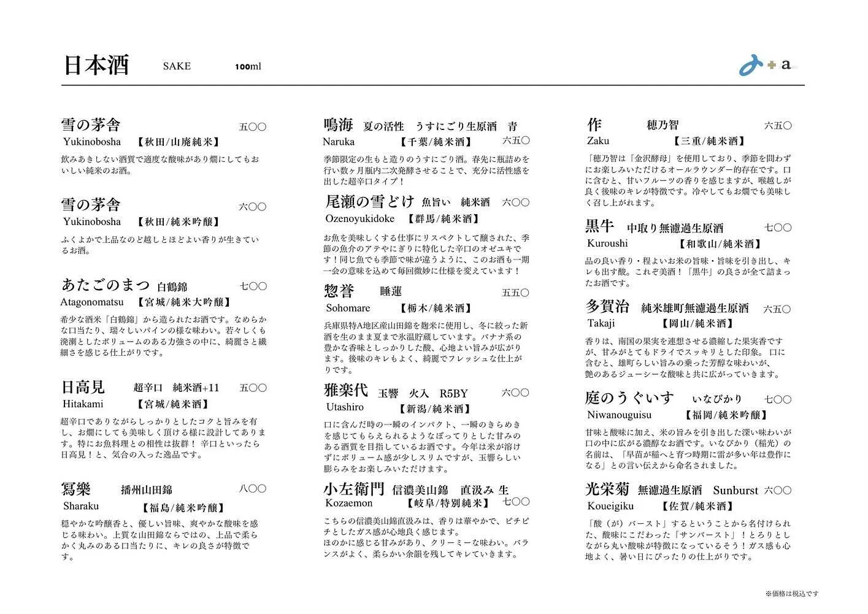The image size is (868, 614).
Task: Click the 【群馬/純米酒】 label
Action: coord(443,218)
